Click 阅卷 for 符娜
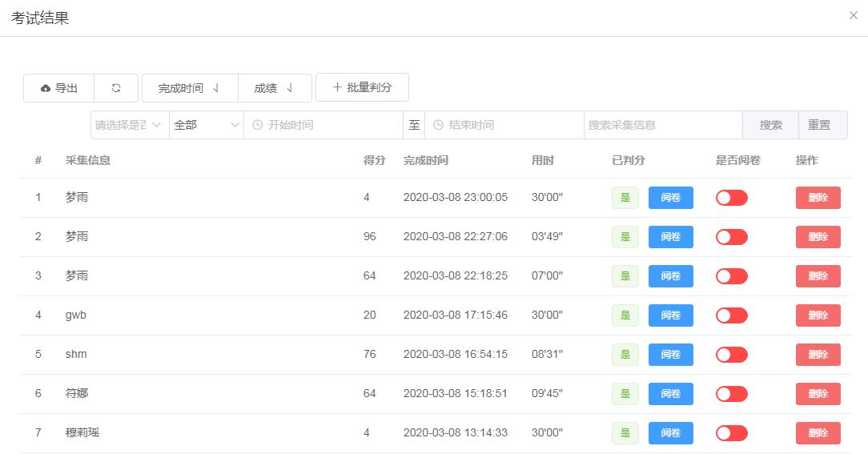The height and width of the screenshot is (454, 868). point(670,394)
